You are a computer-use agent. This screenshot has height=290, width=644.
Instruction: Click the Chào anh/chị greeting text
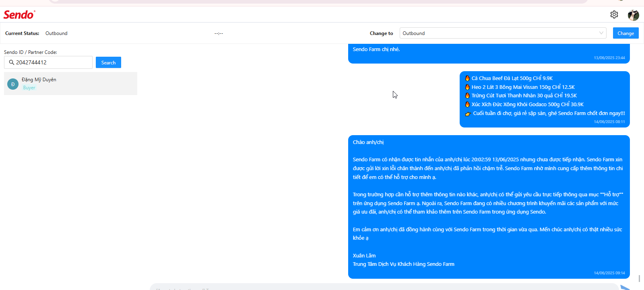point(368,142)
